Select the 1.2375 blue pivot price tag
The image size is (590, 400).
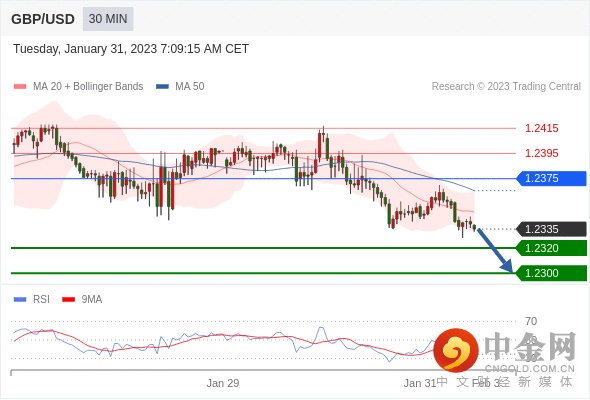click(x=552, y=178)
